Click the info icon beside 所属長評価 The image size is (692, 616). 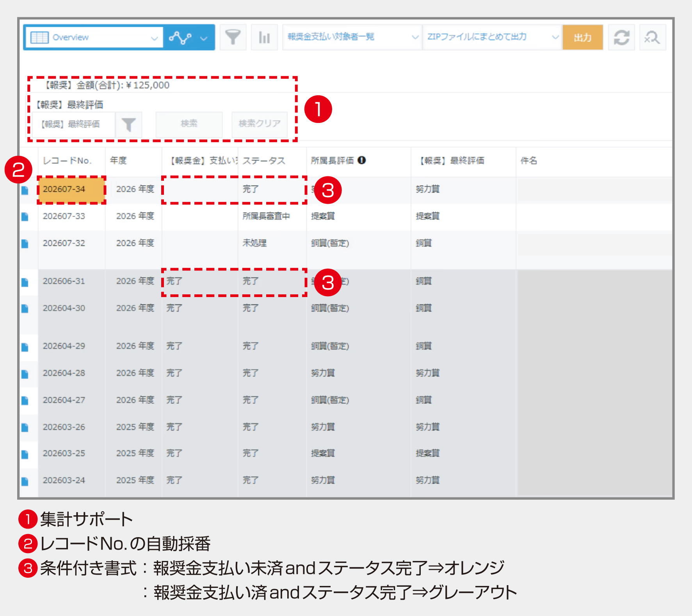coord(362,160)
